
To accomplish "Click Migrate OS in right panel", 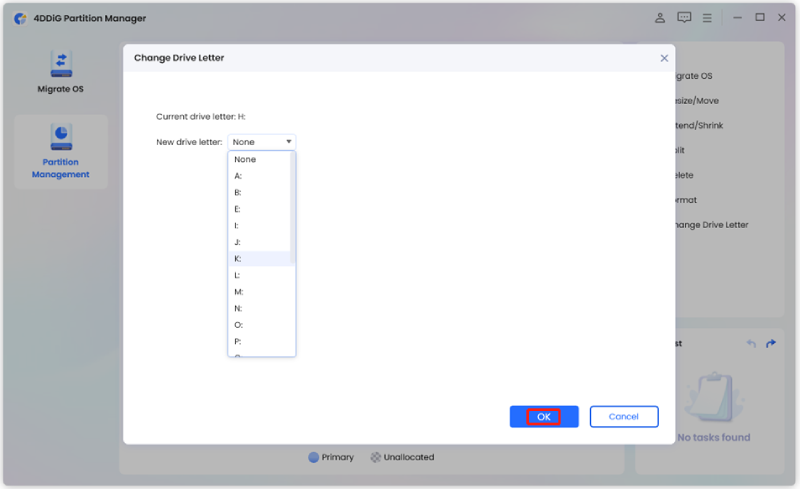I will 694,76.
